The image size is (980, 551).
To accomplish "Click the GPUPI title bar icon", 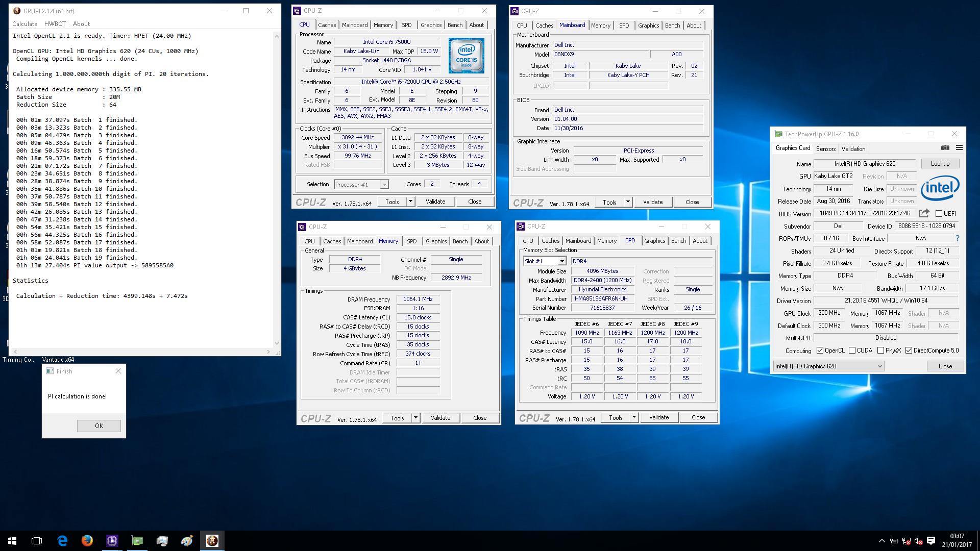I will (17, 11).
